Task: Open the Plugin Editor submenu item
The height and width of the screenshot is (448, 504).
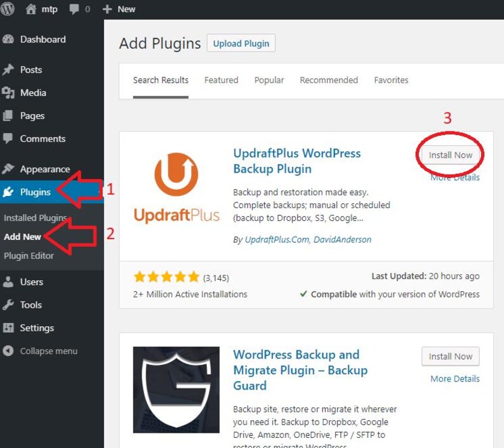Action: click(29, 256)
